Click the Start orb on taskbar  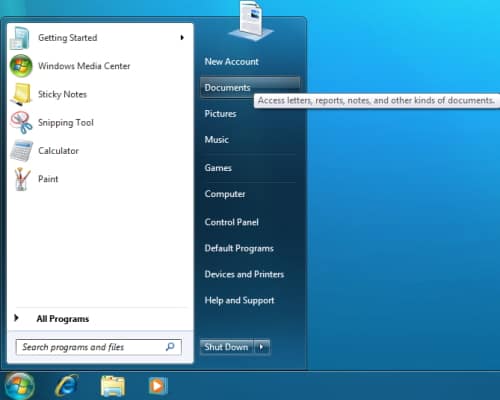click(19, 386)
